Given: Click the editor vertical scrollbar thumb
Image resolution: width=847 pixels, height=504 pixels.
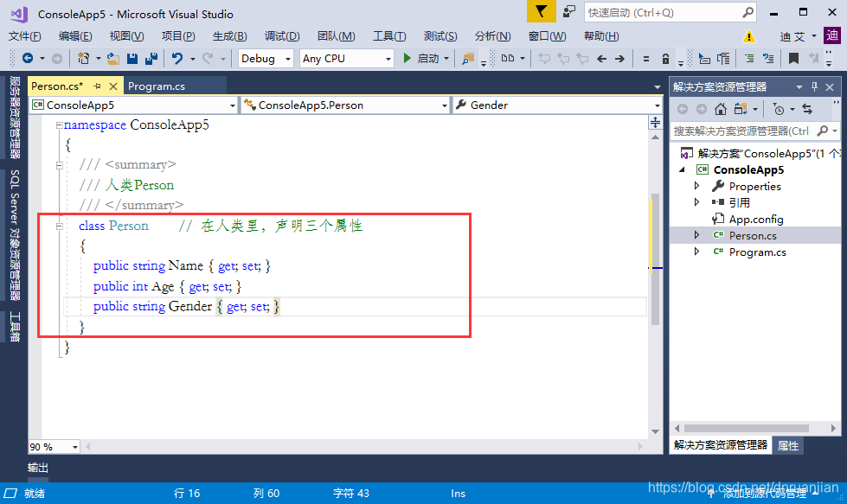Looking at the screenshot, I should [x=655, y=259].
